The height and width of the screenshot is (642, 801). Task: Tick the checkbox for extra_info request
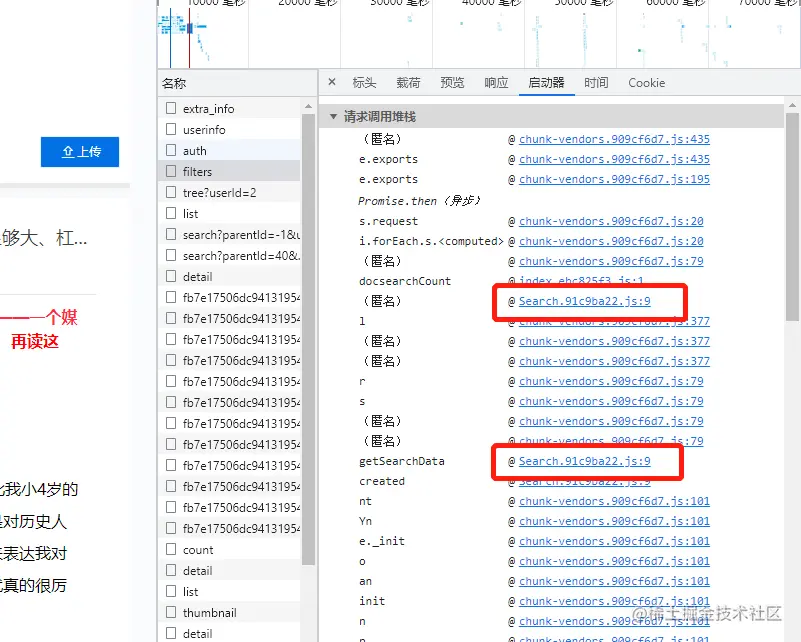pos(171,108)
